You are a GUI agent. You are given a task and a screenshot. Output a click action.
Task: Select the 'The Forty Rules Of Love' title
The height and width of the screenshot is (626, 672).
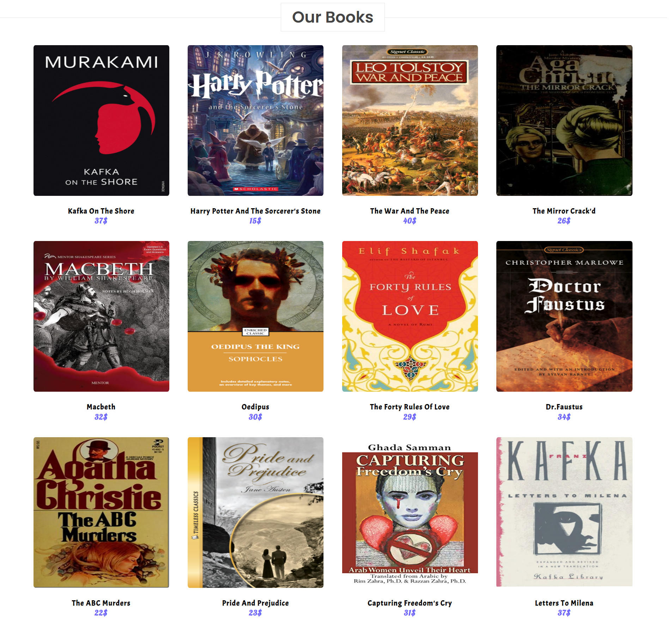410,407
